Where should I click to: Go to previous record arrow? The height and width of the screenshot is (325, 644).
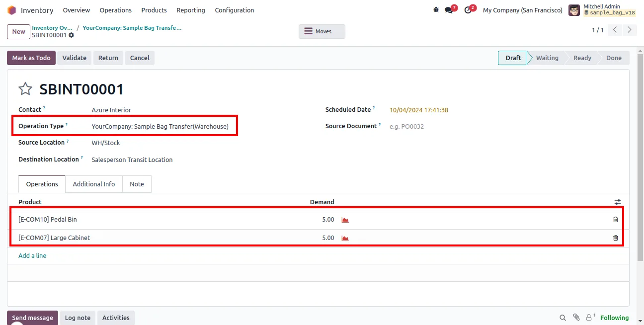[615, 30]
